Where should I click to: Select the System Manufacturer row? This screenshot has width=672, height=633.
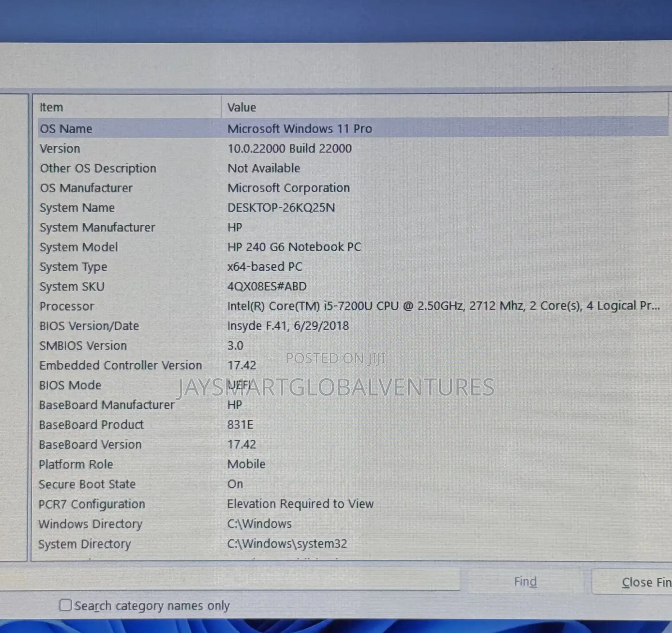click(353, 227)
